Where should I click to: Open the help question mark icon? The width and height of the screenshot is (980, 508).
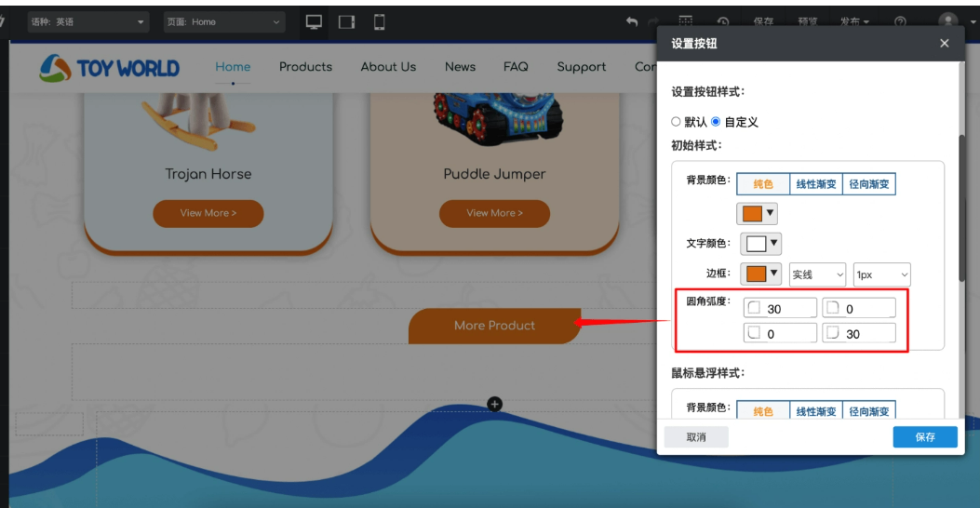point(900,22)
